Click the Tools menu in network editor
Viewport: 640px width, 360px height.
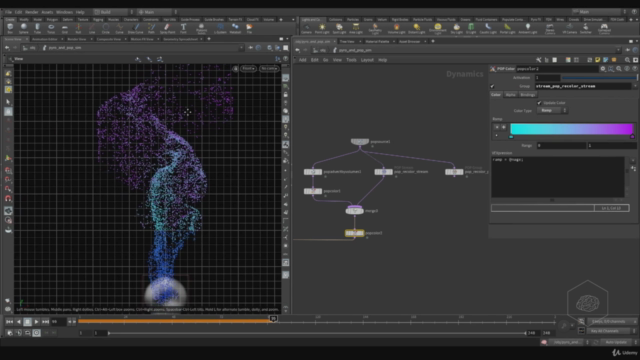click(351, 60)
